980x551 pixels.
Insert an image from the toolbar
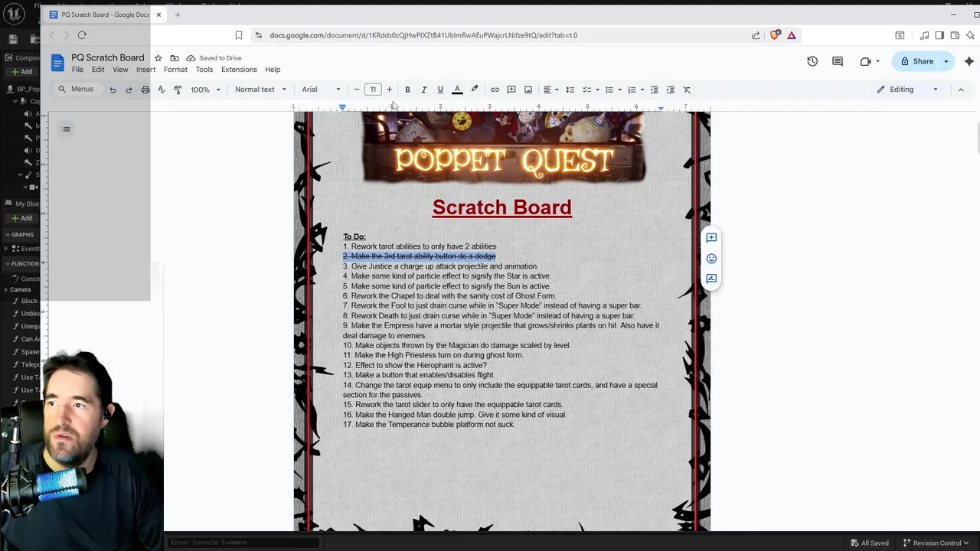[528, 90]
